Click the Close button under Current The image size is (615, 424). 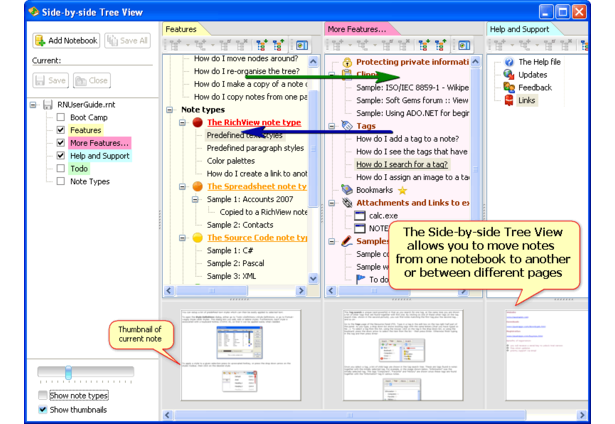pyautogui.click(x=92, y=80)
